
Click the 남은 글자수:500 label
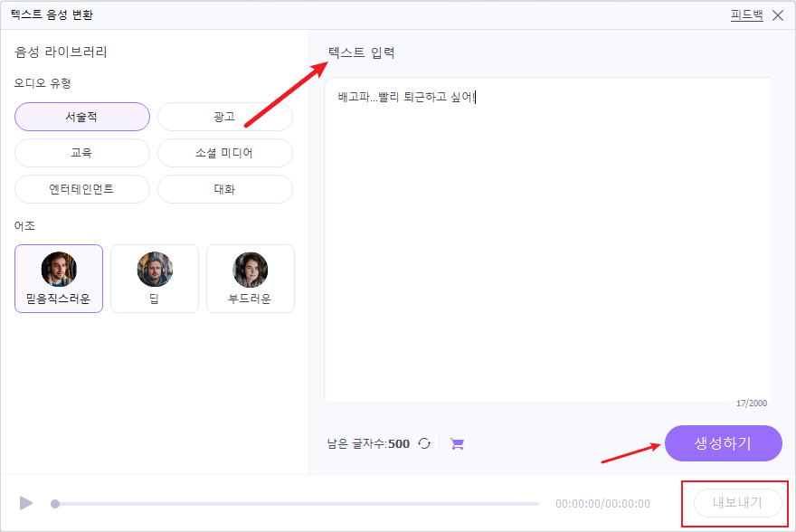click(368, 443)
